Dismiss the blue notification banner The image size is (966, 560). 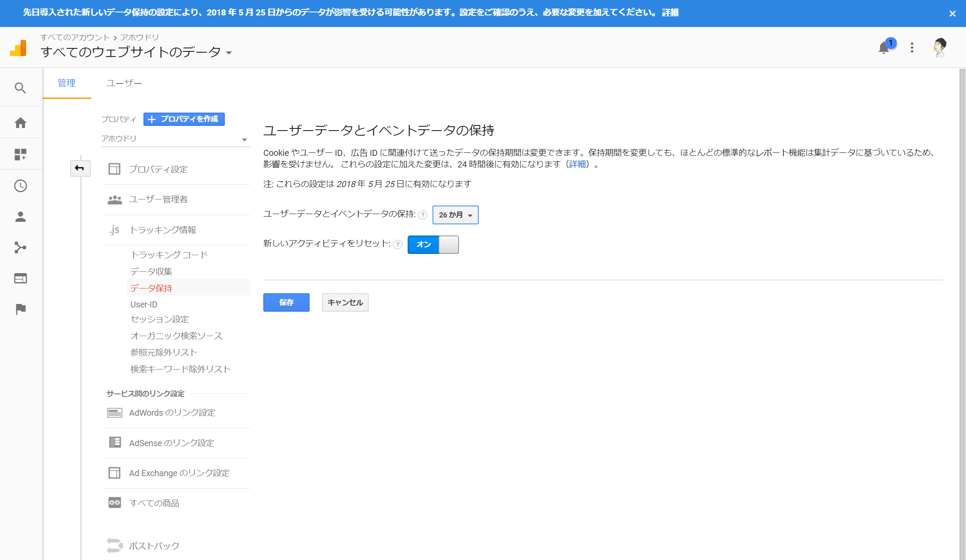(x=952, y=13)
